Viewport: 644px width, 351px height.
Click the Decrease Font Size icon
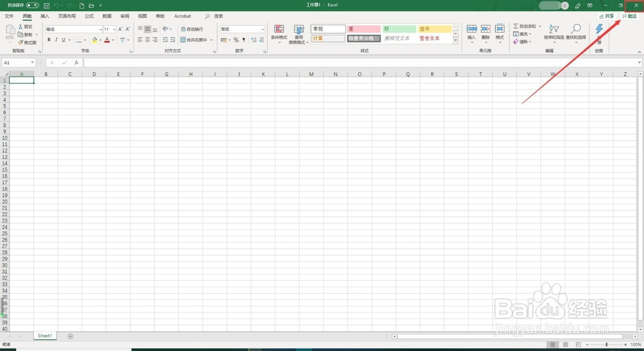point(128,29)
